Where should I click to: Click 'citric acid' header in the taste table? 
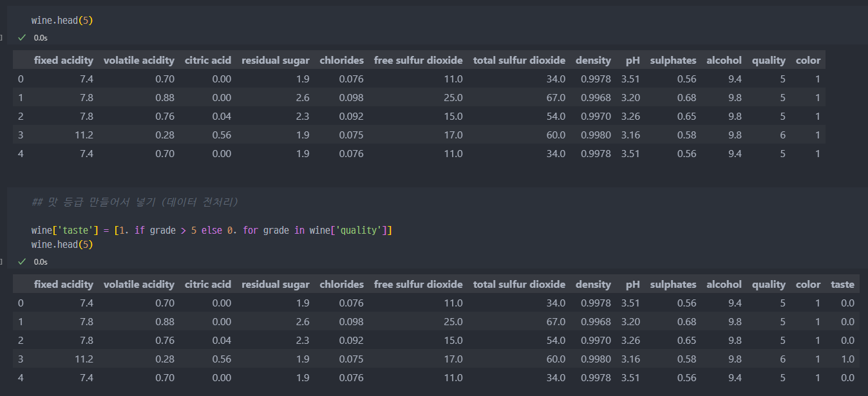click(208, 285)
